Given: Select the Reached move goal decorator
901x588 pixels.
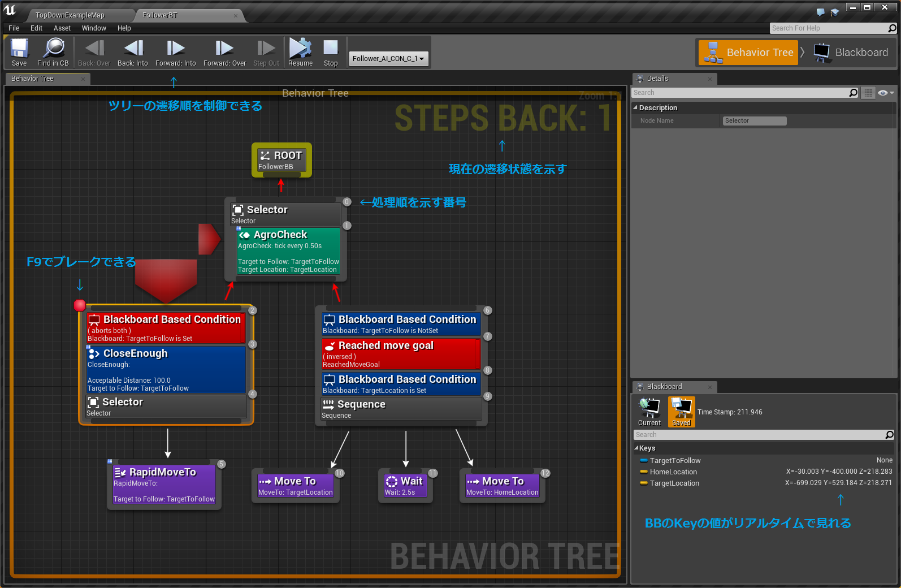Looking at the screenshot, I should pos(401,354).
